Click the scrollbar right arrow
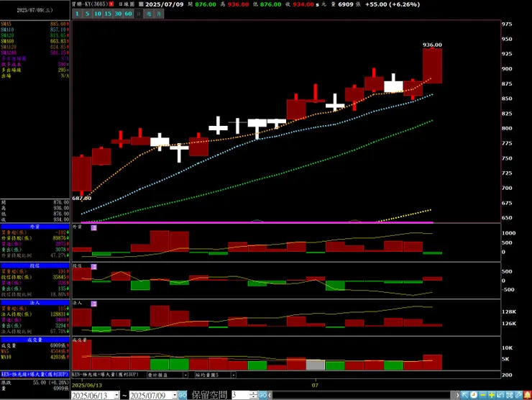This screenshot has width=532, height=400. click(x=458, y=395)
